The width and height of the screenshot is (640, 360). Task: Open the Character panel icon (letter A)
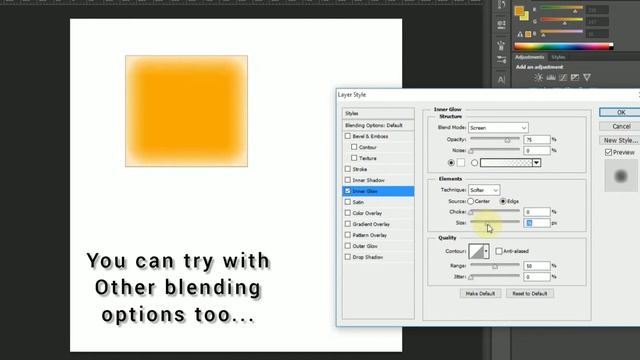pyautogui.click(x=501, y=80)
